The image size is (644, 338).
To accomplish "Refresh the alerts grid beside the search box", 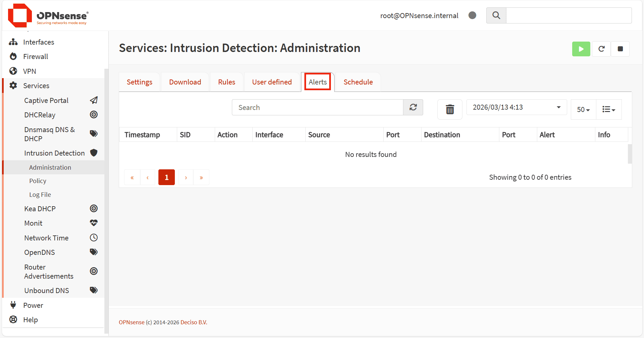I will click(x=413, y=107).
